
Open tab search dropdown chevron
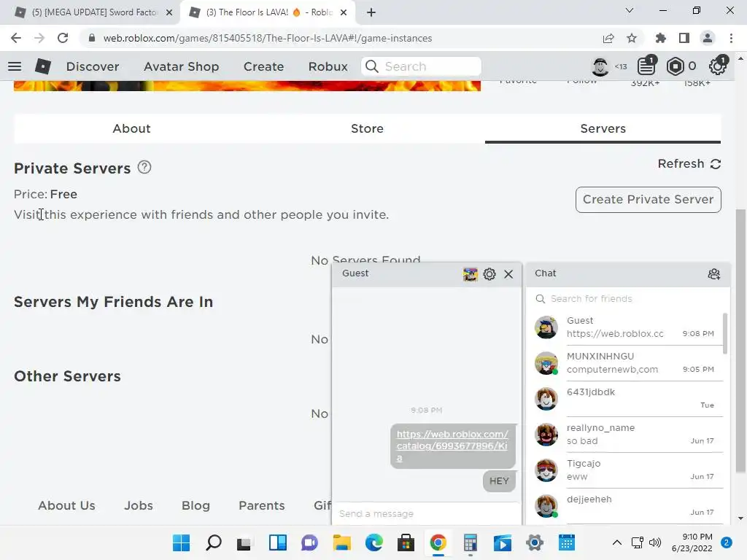pos(630,10)
